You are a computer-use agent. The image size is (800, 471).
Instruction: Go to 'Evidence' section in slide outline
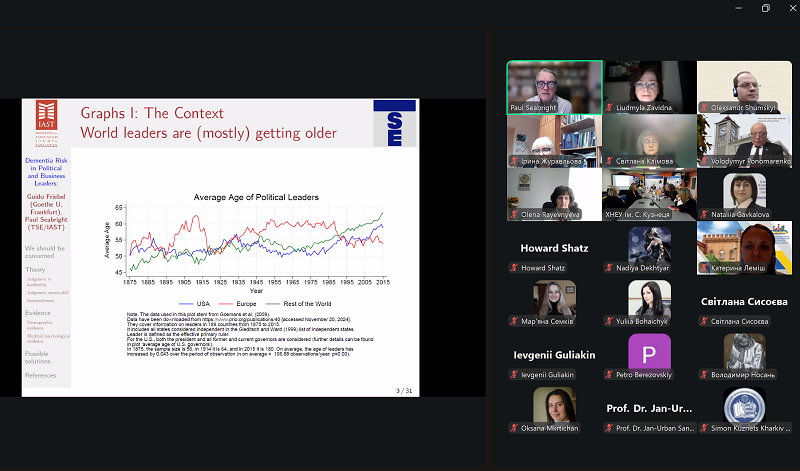point(37,312)
